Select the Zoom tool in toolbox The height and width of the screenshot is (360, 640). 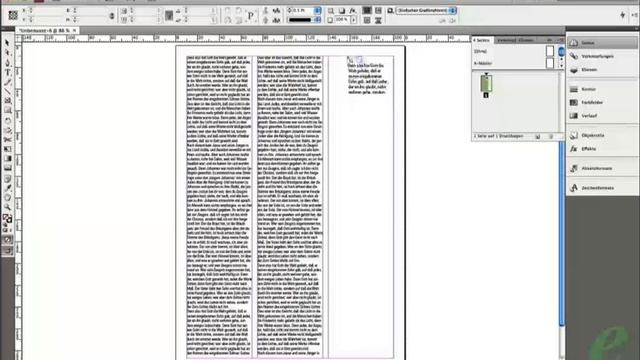(7, 207)
